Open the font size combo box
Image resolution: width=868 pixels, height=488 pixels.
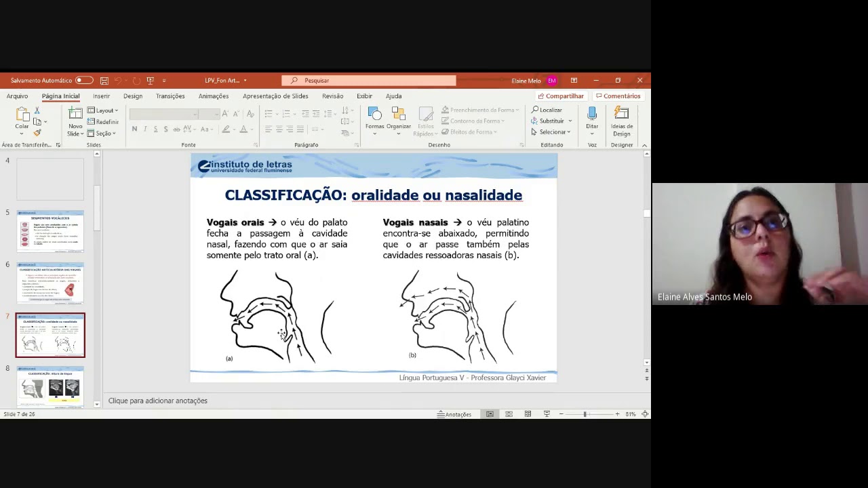(x=209, y=114)
